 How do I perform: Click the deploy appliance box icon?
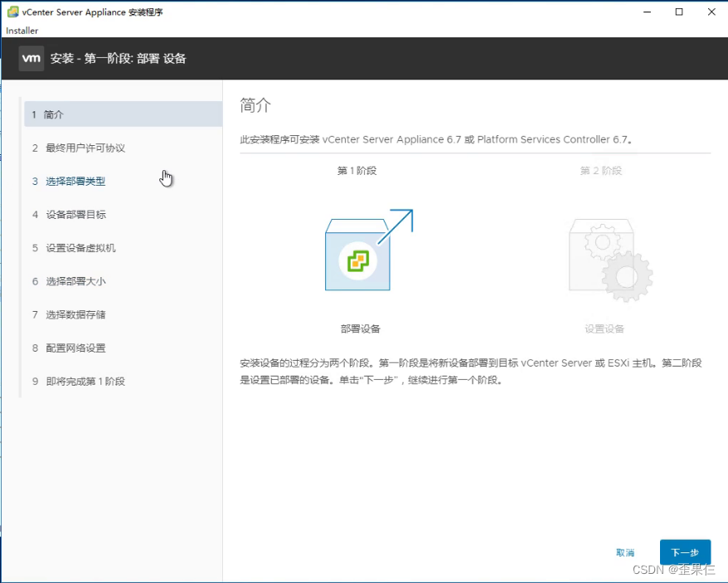[x=369, y=250]
